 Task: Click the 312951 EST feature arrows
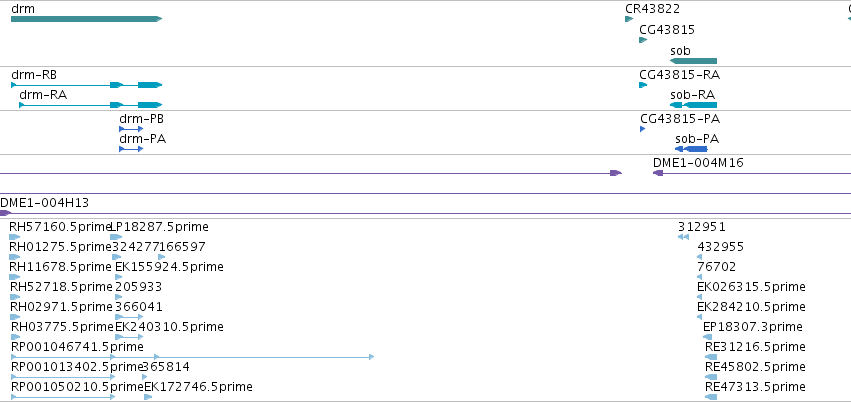683,237
